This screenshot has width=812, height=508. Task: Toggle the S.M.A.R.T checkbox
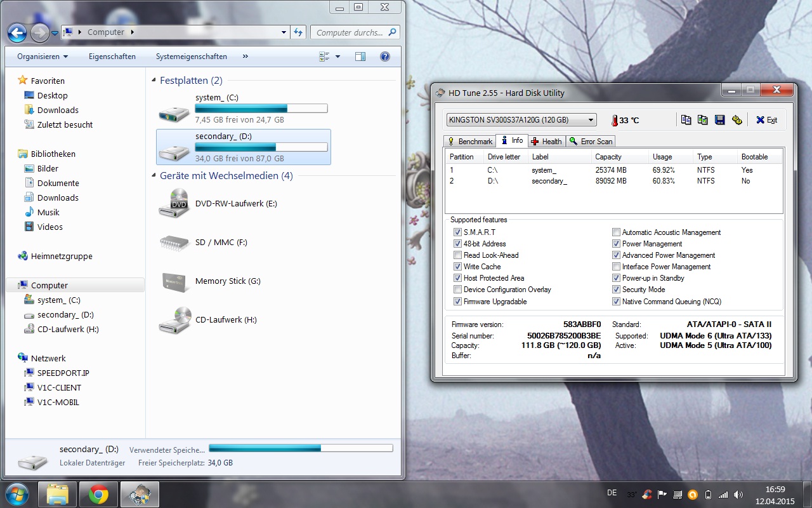point(457,232)
